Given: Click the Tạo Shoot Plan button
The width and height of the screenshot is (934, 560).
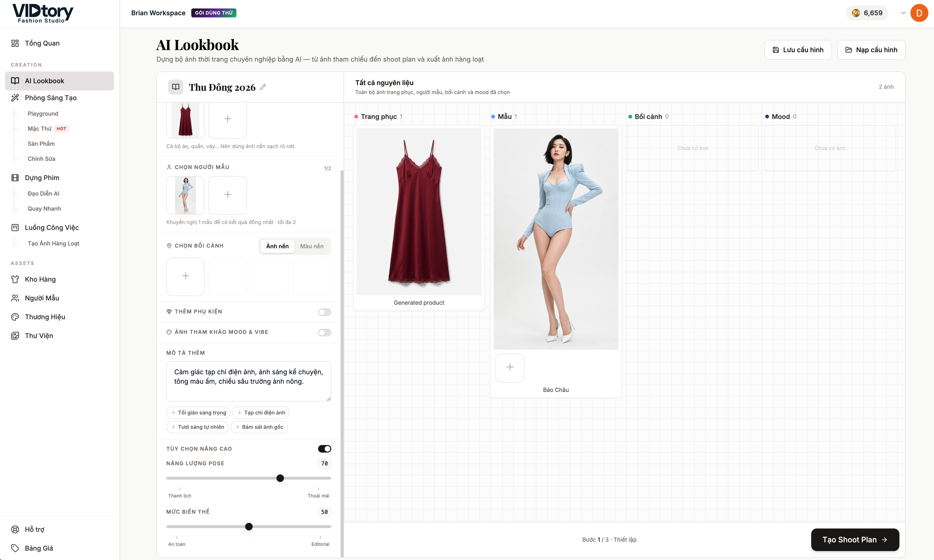Looking at the screenshot, I should coord(855,540).
